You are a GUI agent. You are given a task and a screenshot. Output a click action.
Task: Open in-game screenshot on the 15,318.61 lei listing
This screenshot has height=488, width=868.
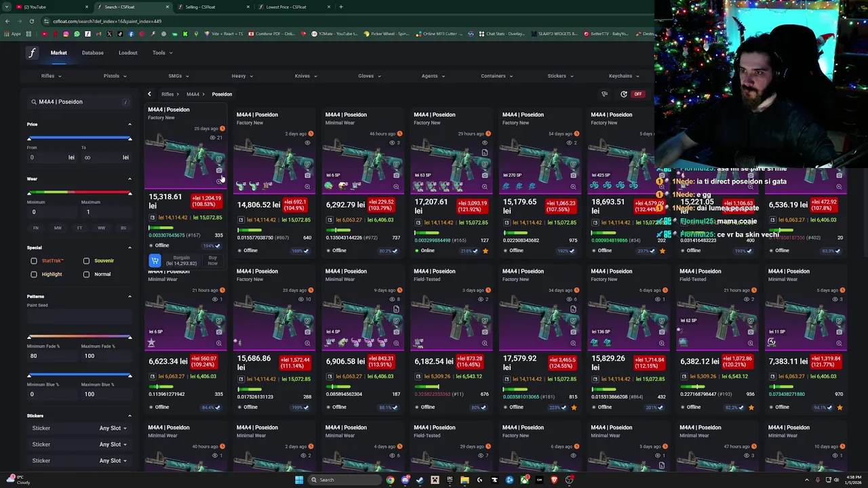tap(219, 160)
